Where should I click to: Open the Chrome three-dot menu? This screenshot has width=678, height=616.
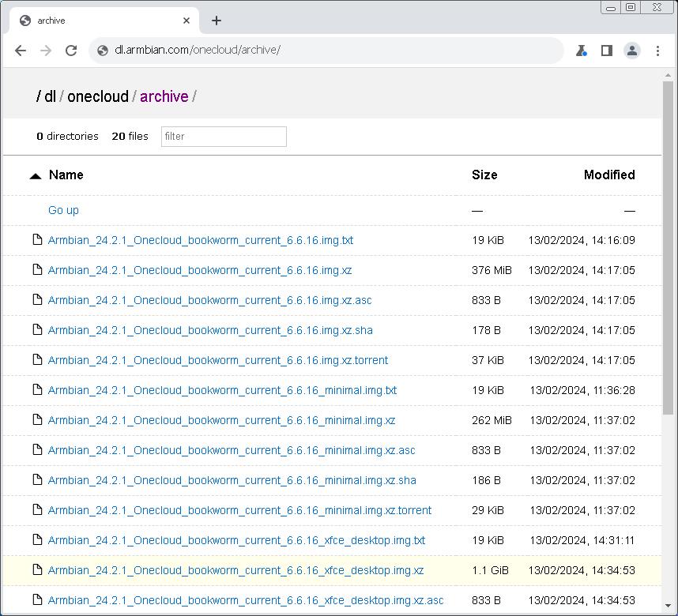(657, 51)
